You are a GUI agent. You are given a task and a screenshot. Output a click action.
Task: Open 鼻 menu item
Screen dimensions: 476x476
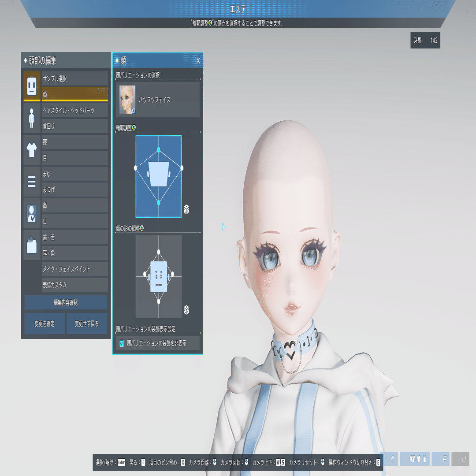tap(74, 205)
